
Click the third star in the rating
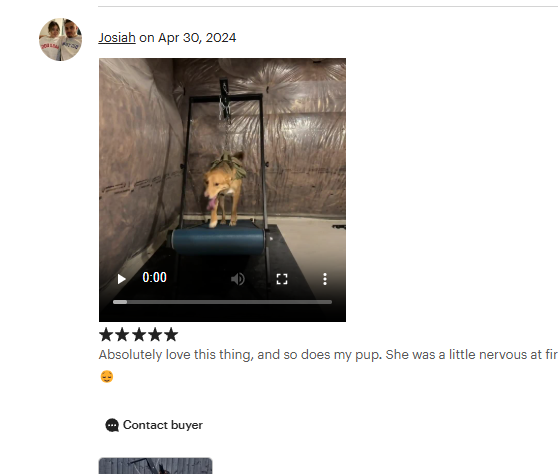pyautogui.click(x=139, y=335)
